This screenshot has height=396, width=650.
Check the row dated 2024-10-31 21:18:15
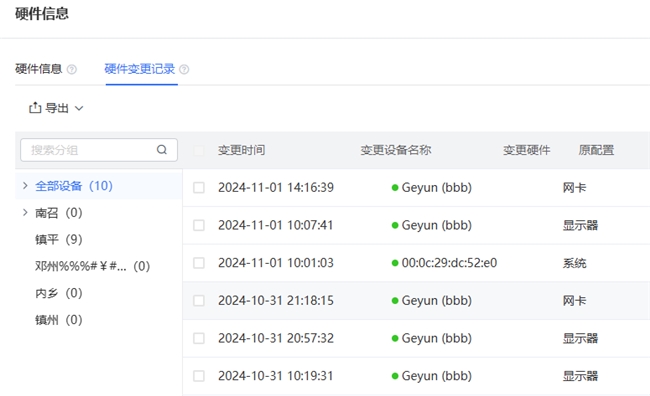click(199, 301)
